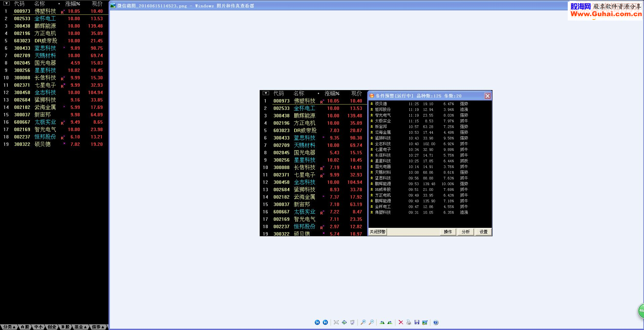Viewport: 644px width, 330px height.
Task: Select stock row 002237 恒邦股份
Action: click(x=54, y=137)
